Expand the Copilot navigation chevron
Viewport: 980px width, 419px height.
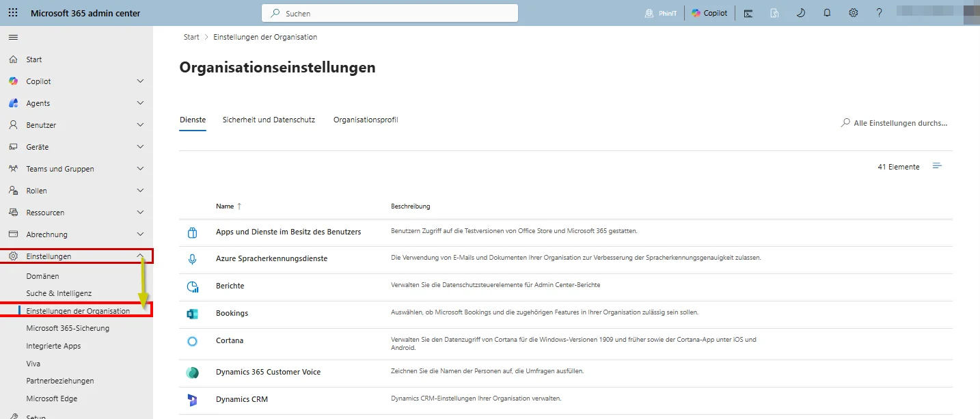140,81
